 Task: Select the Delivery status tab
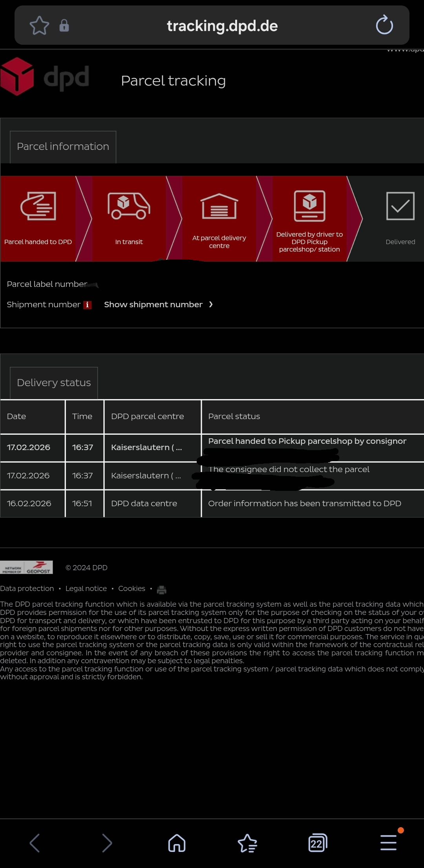click(54, 383)
